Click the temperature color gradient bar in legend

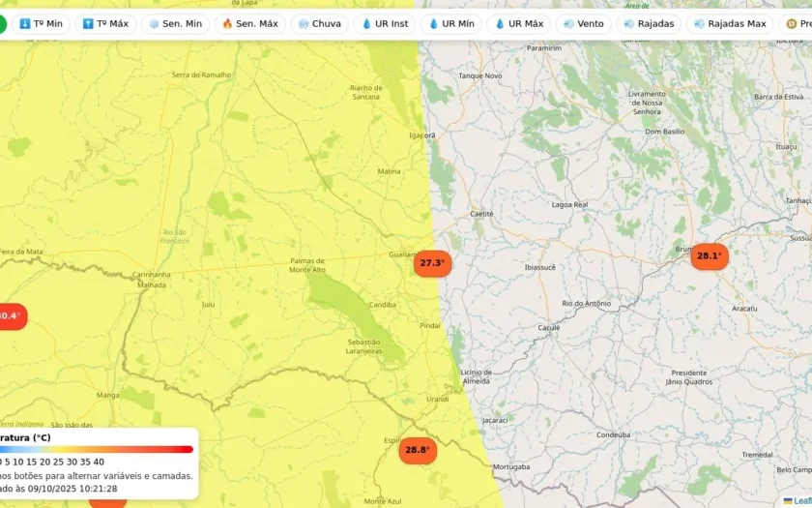click(97, 449)
